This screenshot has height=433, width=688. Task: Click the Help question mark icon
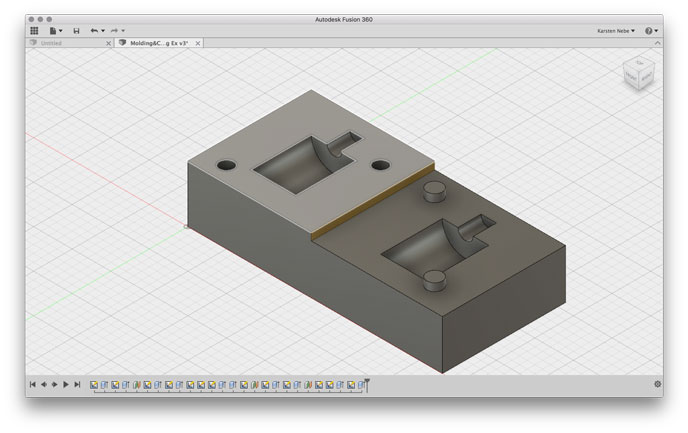pos(649,31)
